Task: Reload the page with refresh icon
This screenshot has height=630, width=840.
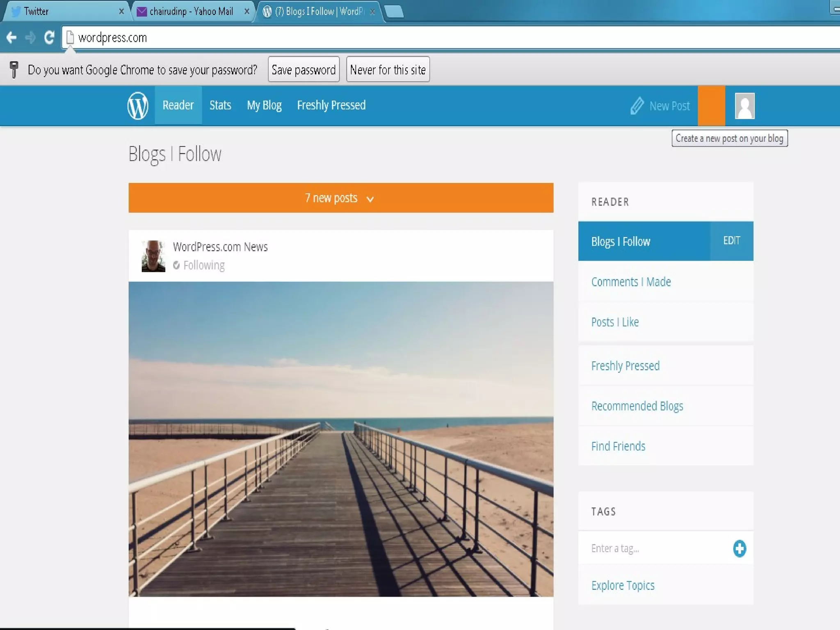Action: [49, 38]
